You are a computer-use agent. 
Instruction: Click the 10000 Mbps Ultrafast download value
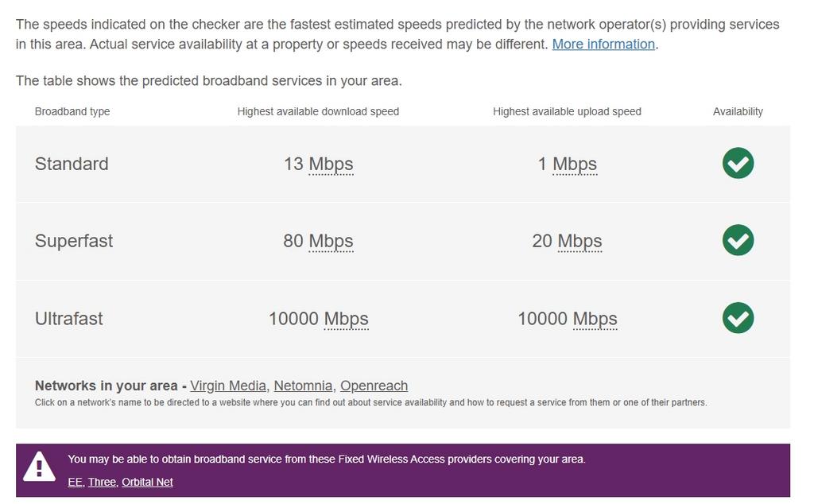[x=318, y=317]
